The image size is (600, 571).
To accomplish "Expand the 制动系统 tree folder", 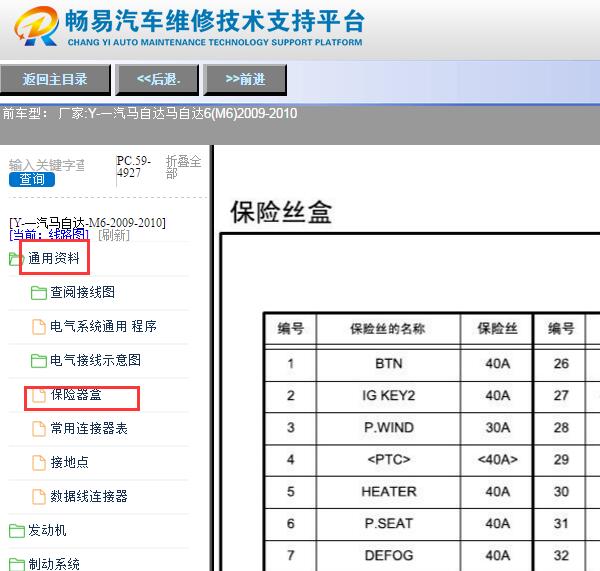I will pyautogui.click(x=54, y=564).
